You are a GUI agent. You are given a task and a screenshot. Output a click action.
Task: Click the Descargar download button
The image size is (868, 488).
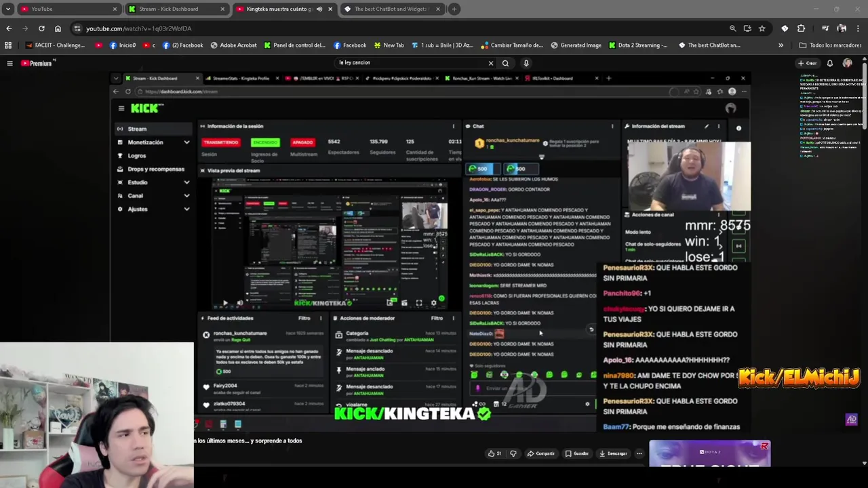point(613,453)
